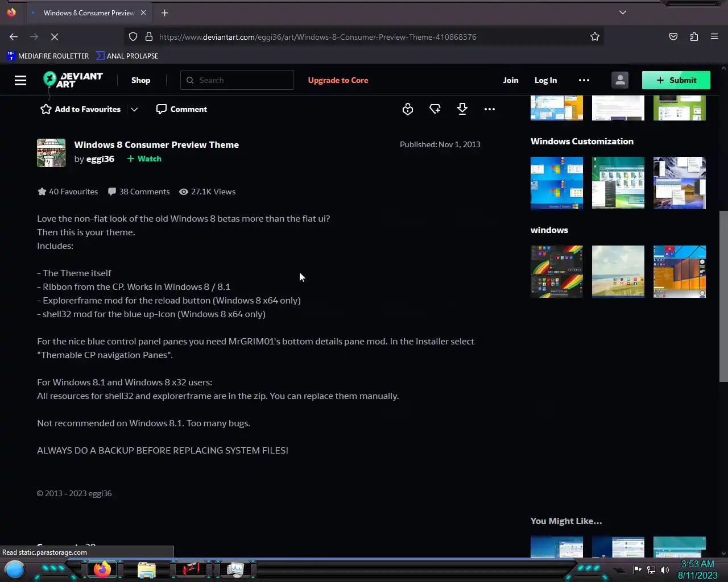The image size is (728, 582).
Task: Click the page vertical scrollbar
Action: point(723,297)
